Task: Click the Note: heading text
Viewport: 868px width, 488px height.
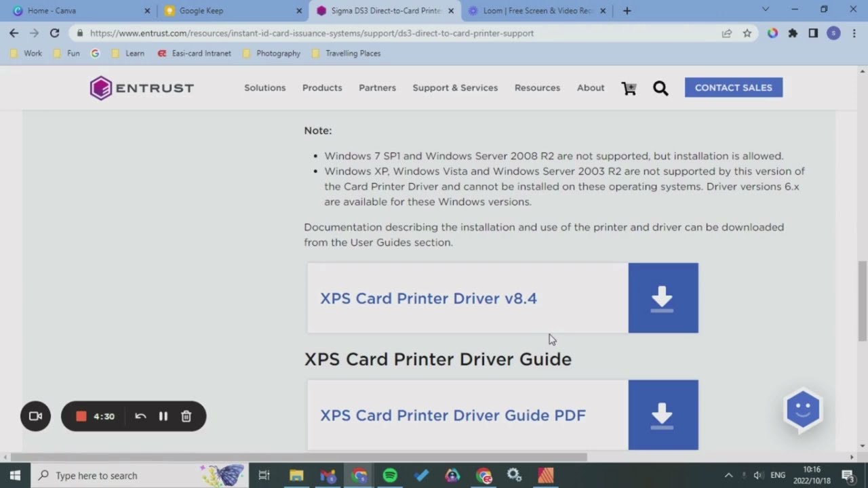Action: 318,130
